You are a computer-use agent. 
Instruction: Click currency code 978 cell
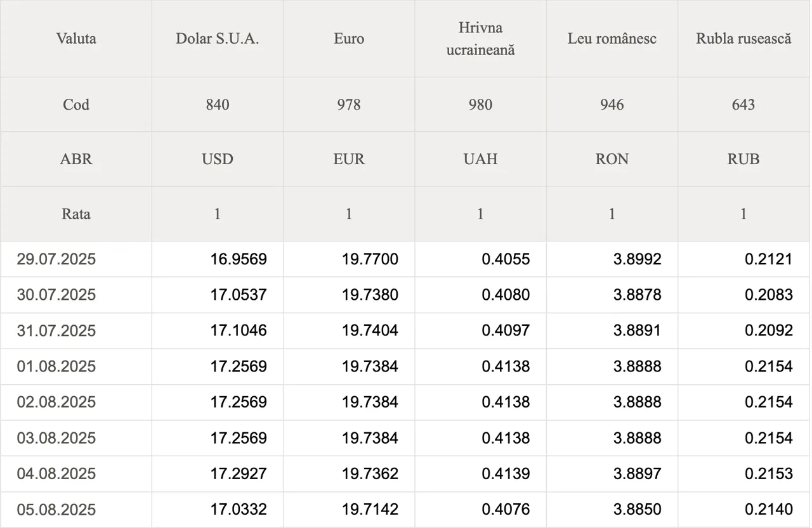point(349,105)
